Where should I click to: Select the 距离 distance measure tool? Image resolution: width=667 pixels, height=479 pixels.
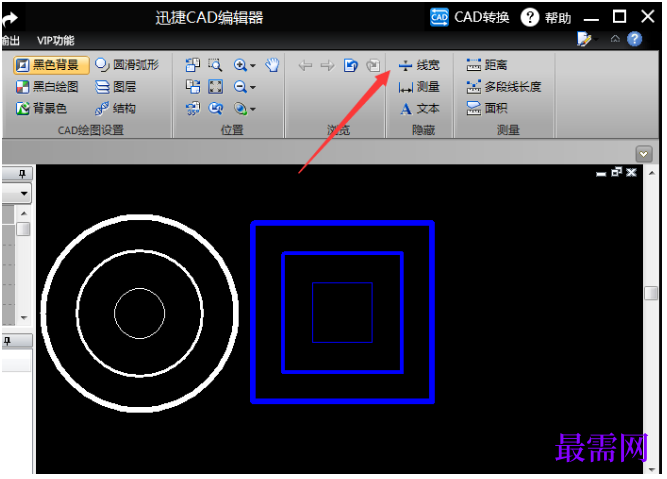pos(488,65)
